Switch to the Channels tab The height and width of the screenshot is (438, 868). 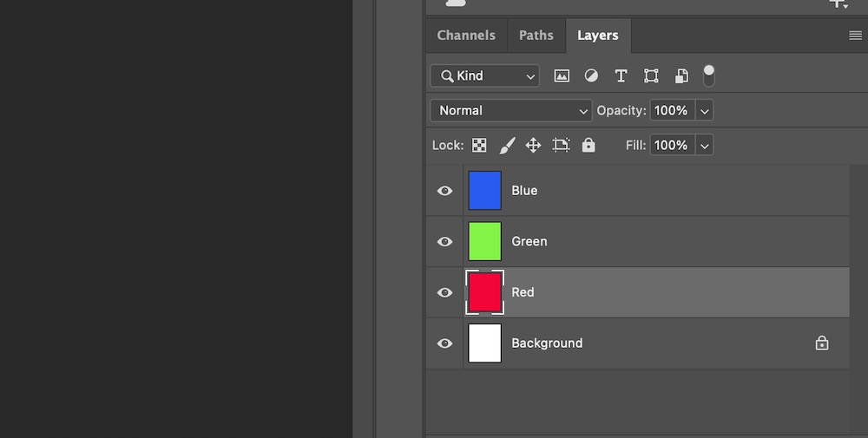466,36
